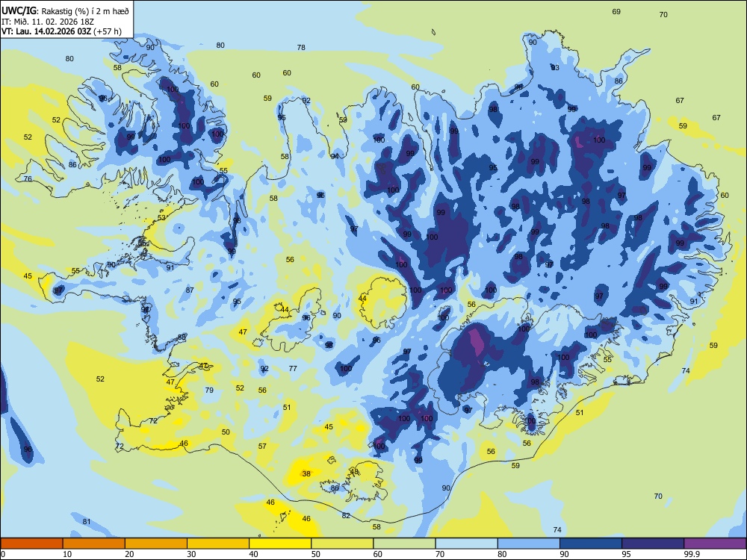Click the 90–95 dark blue legend swatch
Screen dimensions: 747x560
pos(591,544)
